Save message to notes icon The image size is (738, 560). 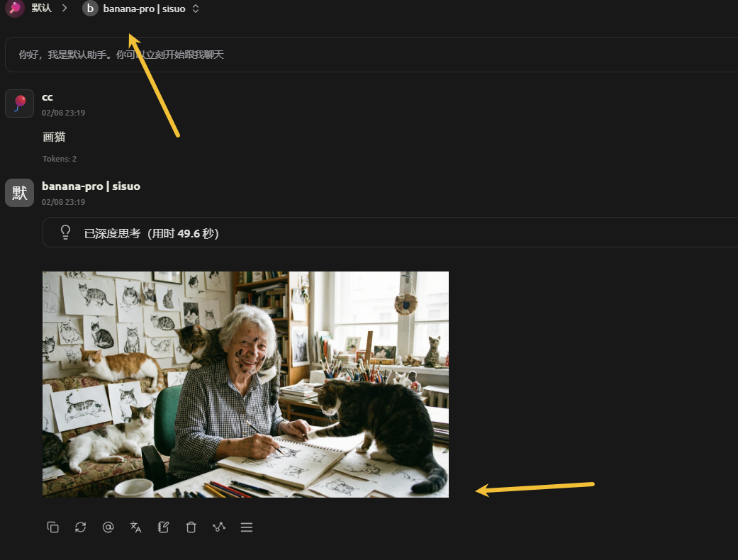pyautogui.click(x=163, y=527)
